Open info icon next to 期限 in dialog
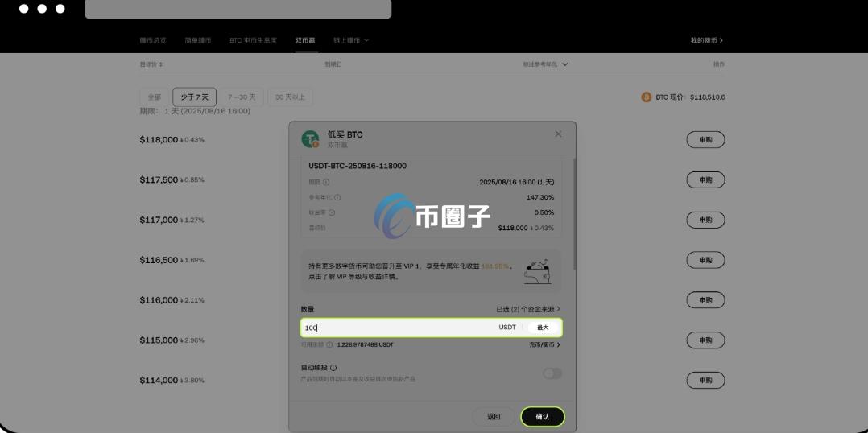The image size is (868, 433). point(326,182)
